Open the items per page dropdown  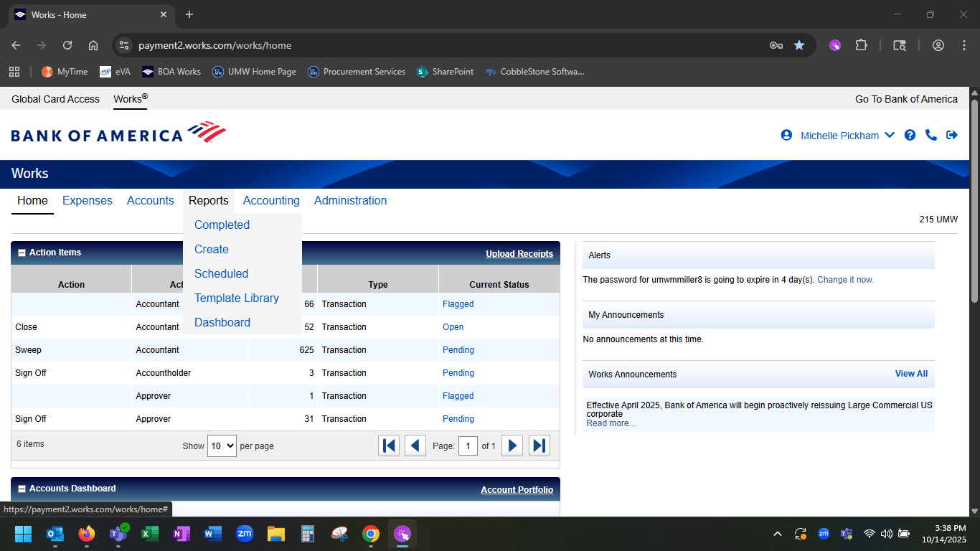click(222, 446)
